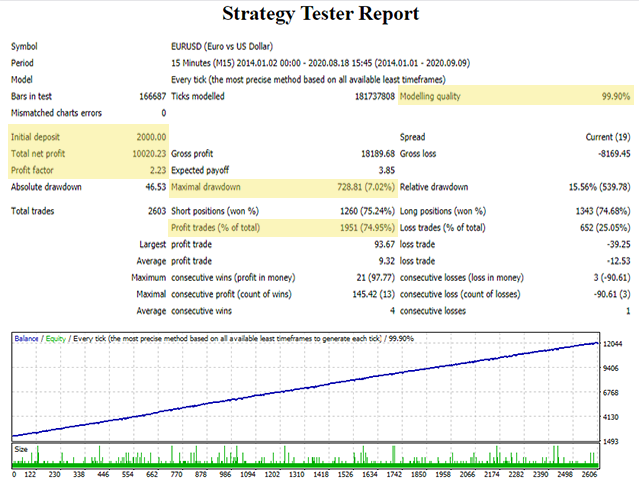This screenshot has height=480, width=640.
Task: Select the Profit factor 2.23 value
Action: click(157, 170)
